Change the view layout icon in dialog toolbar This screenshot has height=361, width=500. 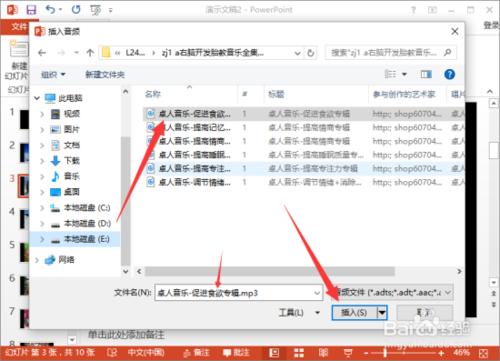390,74
